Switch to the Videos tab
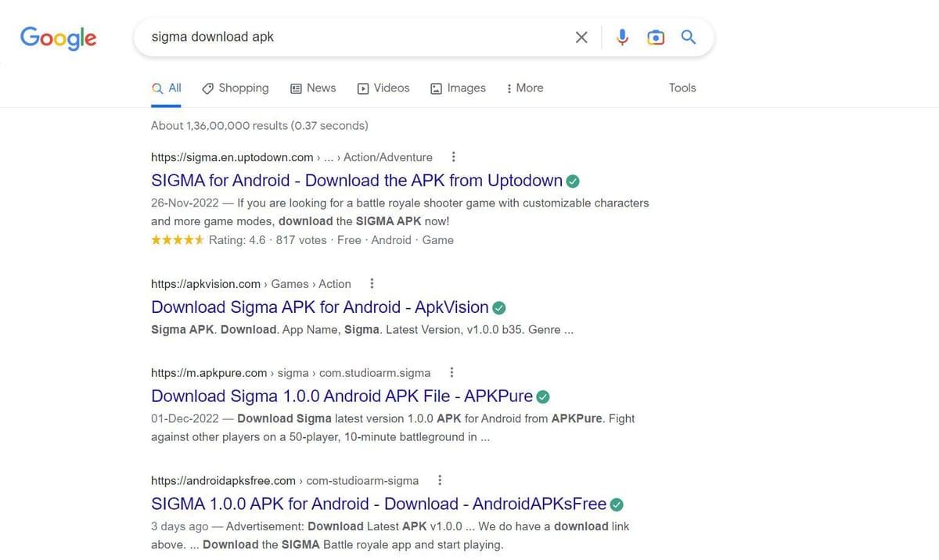The width and height of the screenshot is (939, 560). tap(383, 88)
